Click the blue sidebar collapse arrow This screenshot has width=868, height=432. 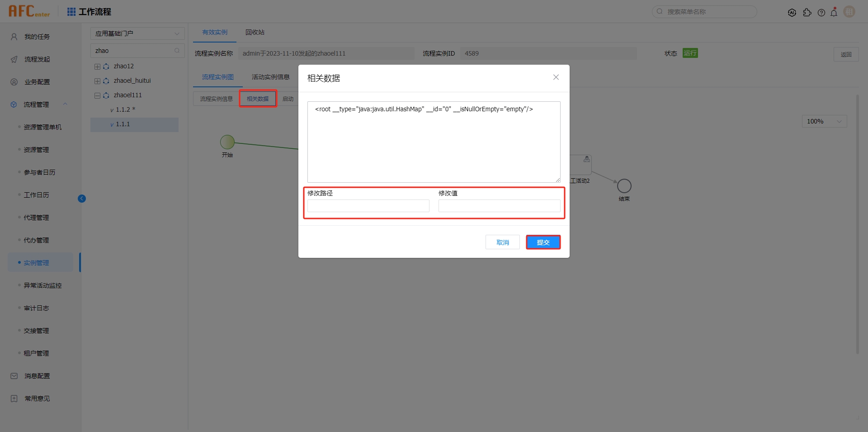82,199
